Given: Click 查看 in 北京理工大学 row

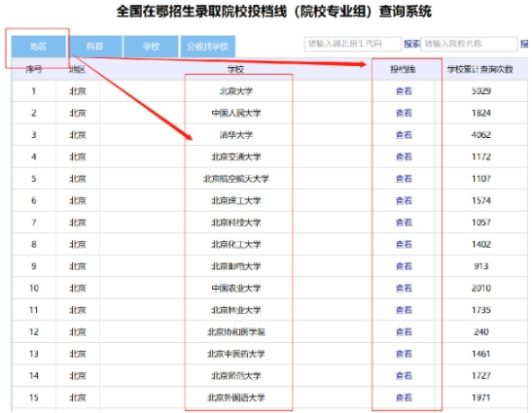Looking at the screenshot, I should coord(404,200).
